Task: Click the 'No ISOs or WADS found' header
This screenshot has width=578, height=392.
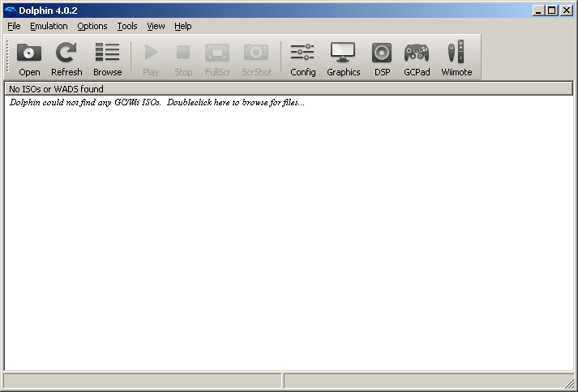Action: point(289,89)
